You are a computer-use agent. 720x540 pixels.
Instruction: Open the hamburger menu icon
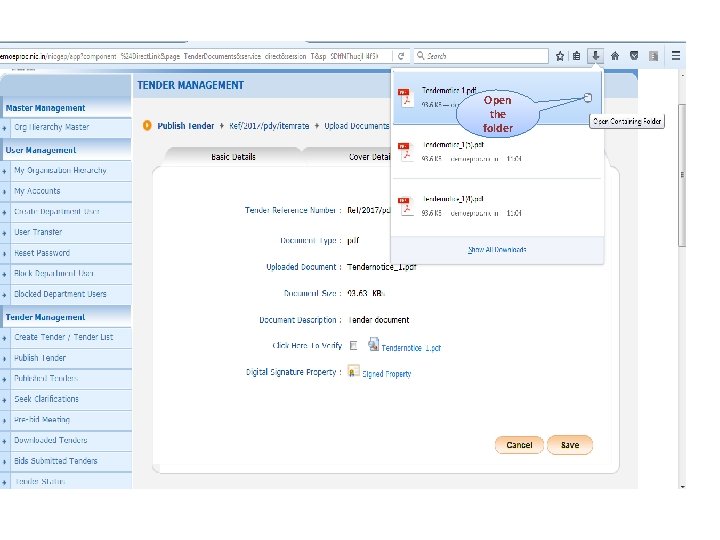coord(675,56)
